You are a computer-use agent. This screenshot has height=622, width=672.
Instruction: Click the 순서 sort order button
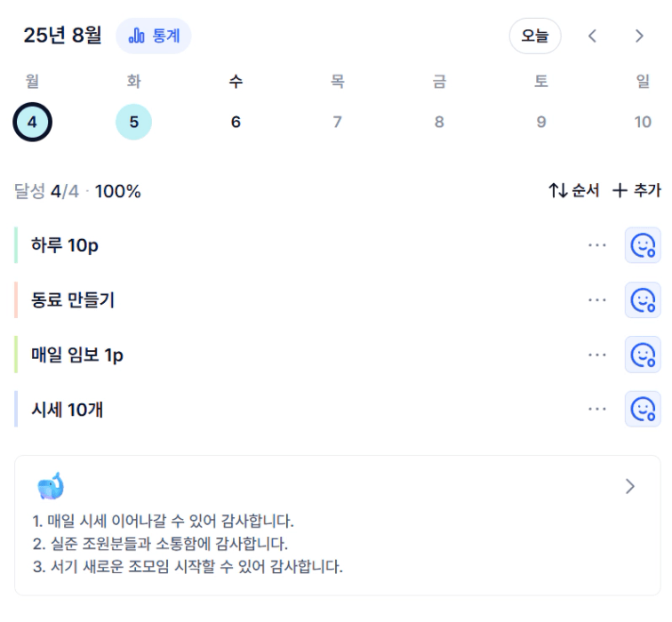[574, 191]
